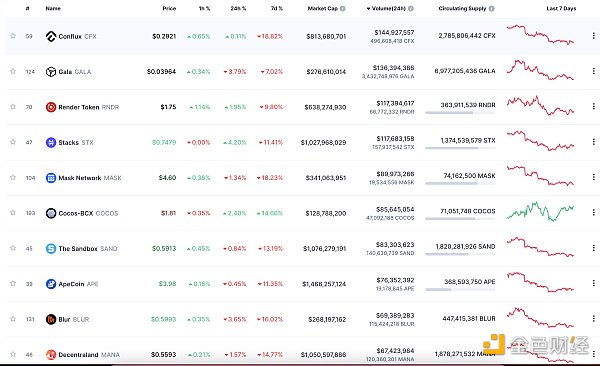Click the Sandbox SAND logo icon

(x=51, y=248)
